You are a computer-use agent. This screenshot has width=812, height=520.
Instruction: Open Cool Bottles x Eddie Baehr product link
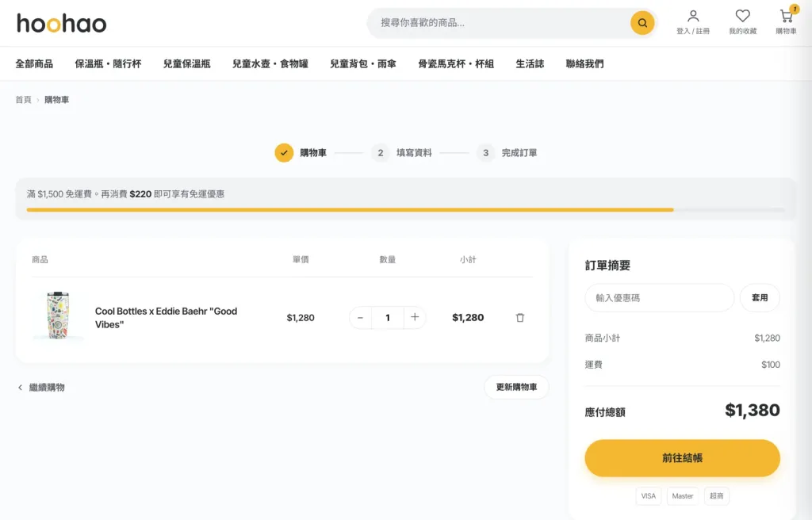click(167, 318)
